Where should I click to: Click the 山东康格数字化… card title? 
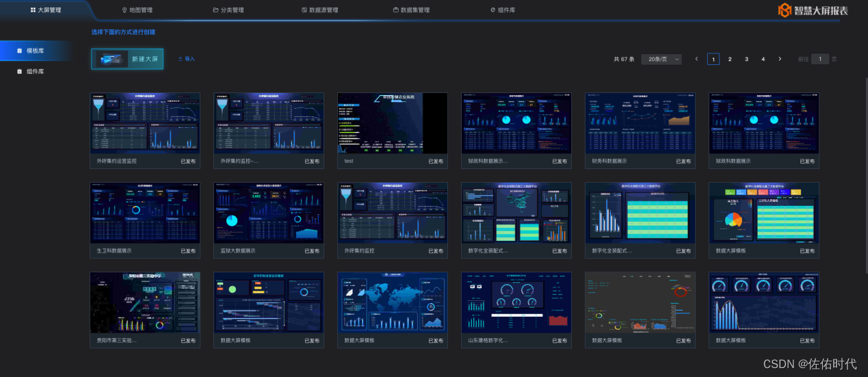[488, 341]
